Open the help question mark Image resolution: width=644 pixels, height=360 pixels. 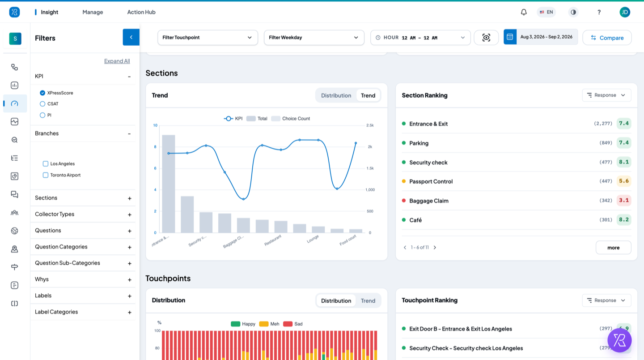pyautogui.click(x=599, y=12)
